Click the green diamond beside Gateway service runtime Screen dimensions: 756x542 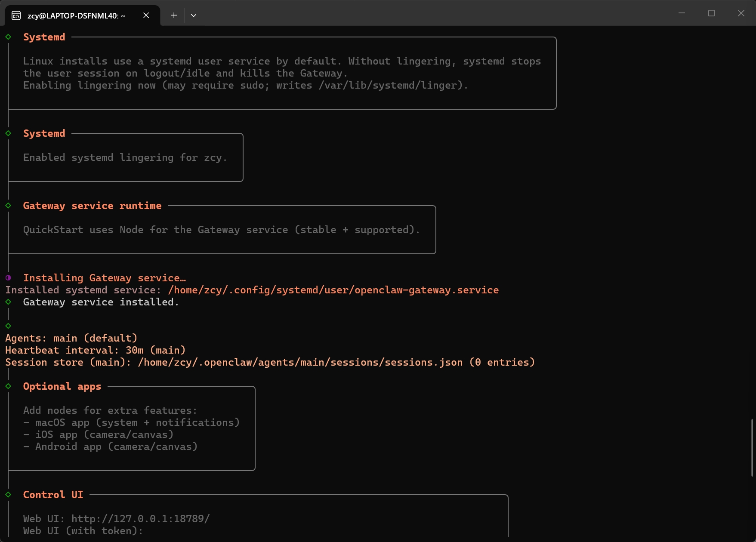point(8,206)
